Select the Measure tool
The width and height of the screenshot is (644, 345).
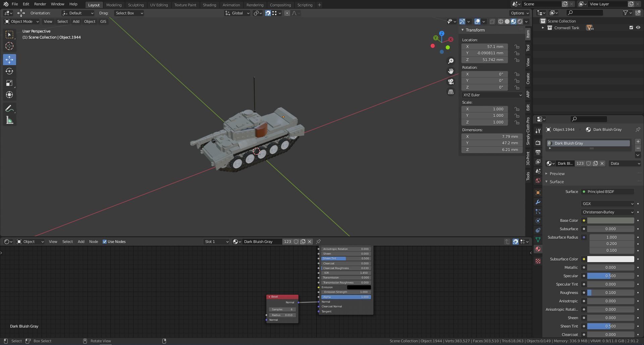(x=9, y=120)
